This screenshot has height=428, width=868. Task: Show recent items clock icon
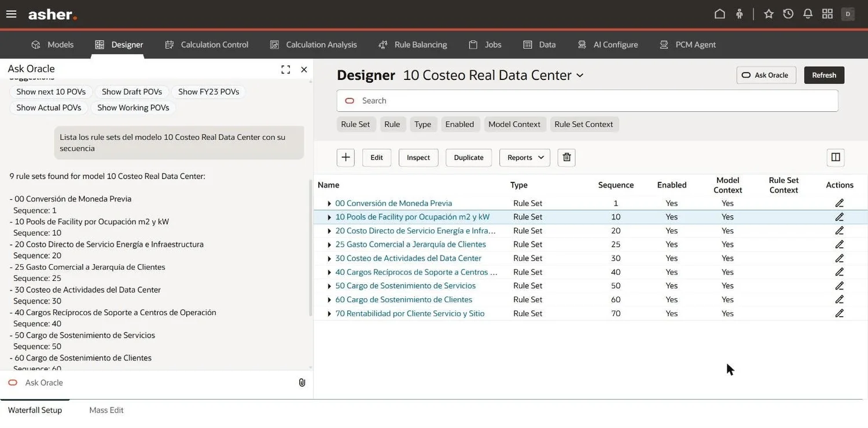coord(788,14)
